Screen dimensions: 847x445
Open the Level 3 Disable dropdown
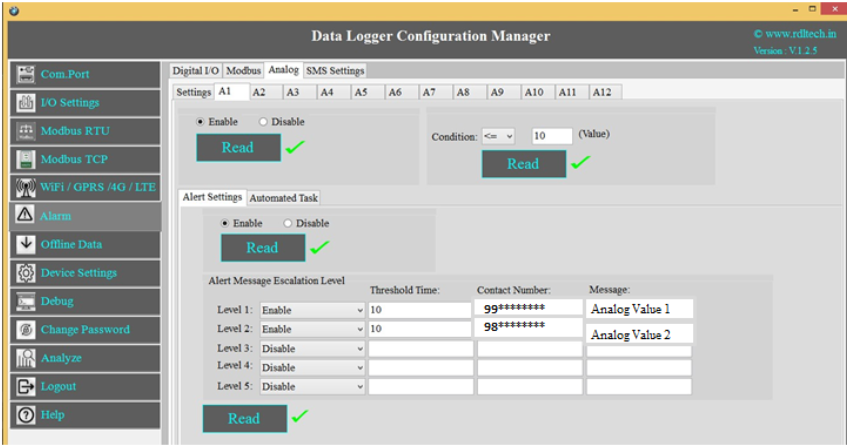coord(313,348)
